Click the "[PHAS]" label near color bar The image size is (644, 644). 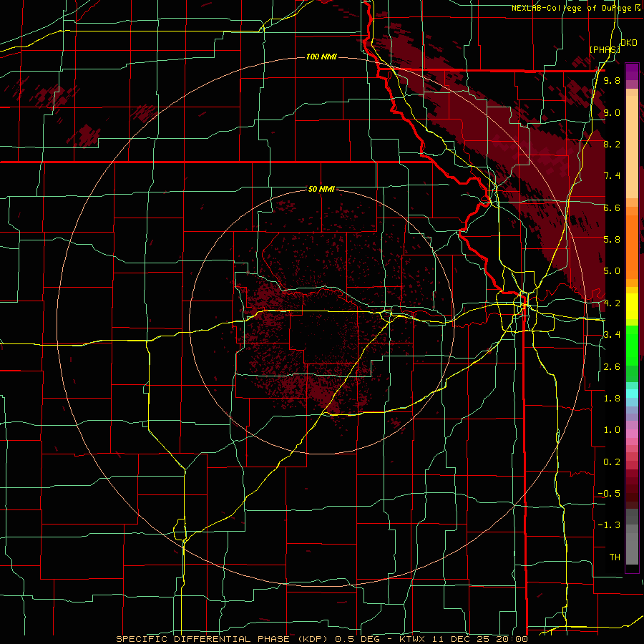click(605, 49)
